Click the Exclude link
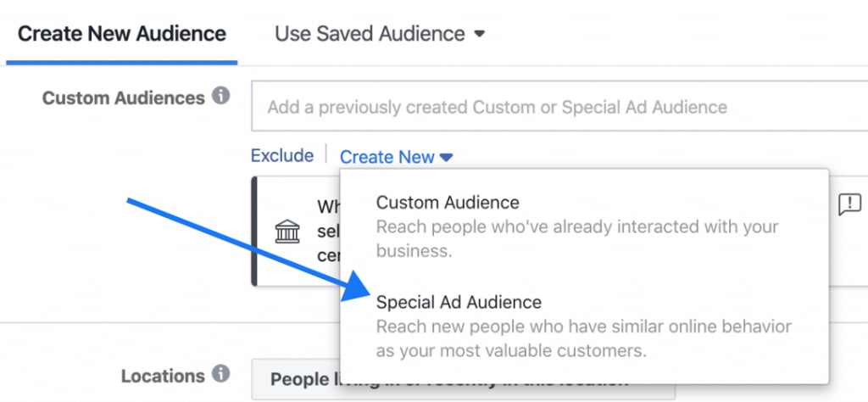Viewport: 868px width, 402px height. coord(282,155)
